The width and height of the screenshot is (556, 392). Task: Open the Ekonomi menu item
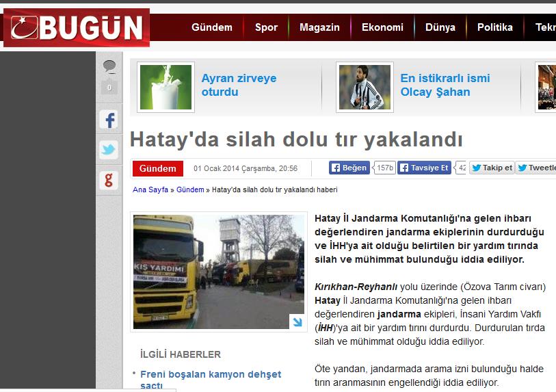(x=382, y=27)
